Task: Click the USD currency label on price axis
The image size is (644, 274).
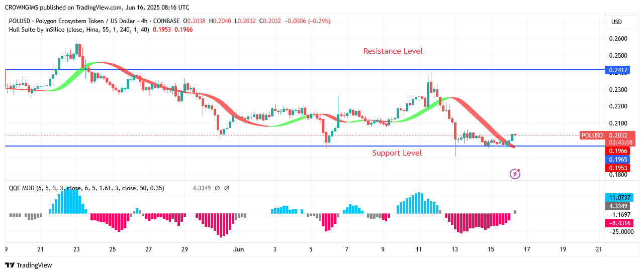Action: tap(616, 22)
